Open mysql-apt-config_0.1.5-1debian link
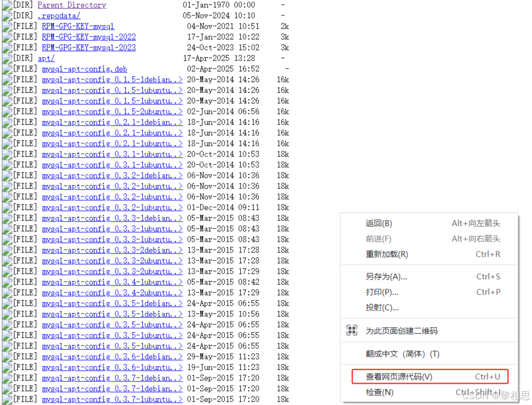Screen dimensions: 532x405 pyautogui.click(x=112, y=80)
